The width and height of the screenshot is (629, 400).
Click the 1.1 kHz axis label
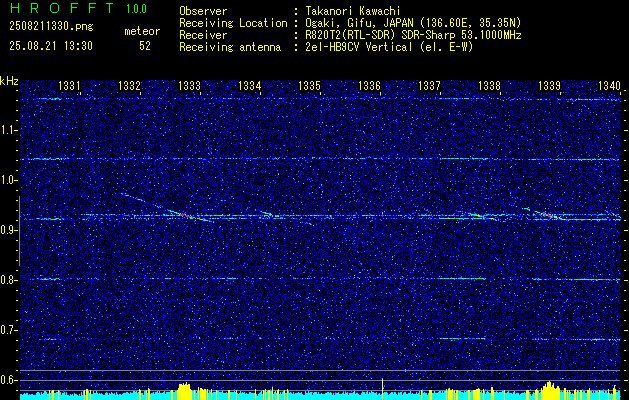pyautogui.click(x=8, y=130)
